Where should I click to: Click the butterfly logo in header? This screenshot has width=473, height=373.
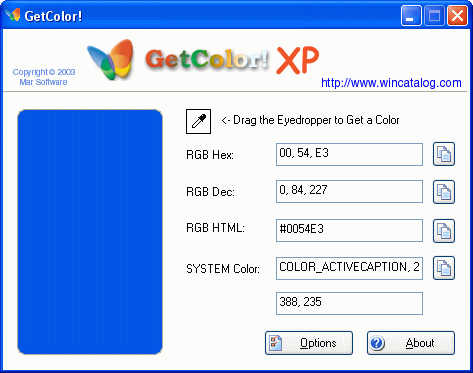(111, 60)
